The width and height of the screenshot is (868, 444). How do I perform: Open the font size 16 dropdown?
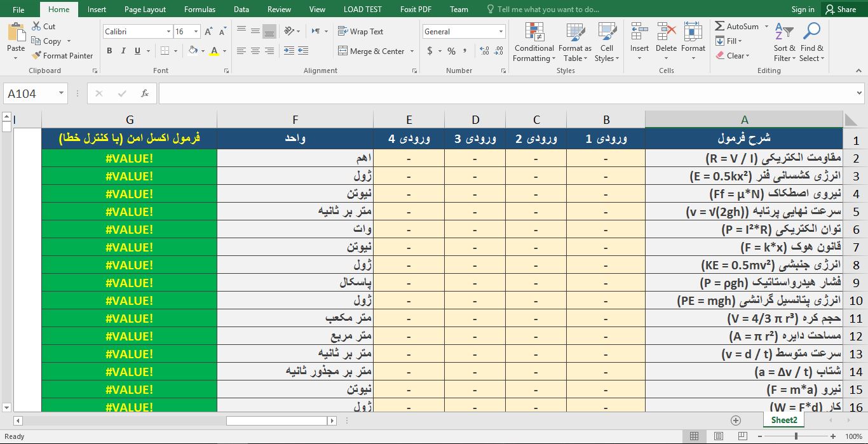click(x=196, y=31)
